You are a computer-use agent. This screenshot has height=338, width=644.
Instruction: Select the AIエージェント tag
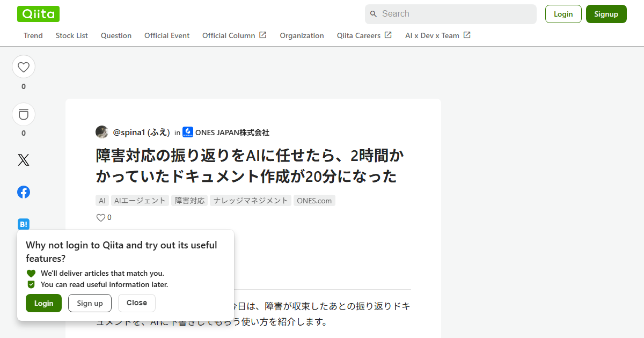140,201
